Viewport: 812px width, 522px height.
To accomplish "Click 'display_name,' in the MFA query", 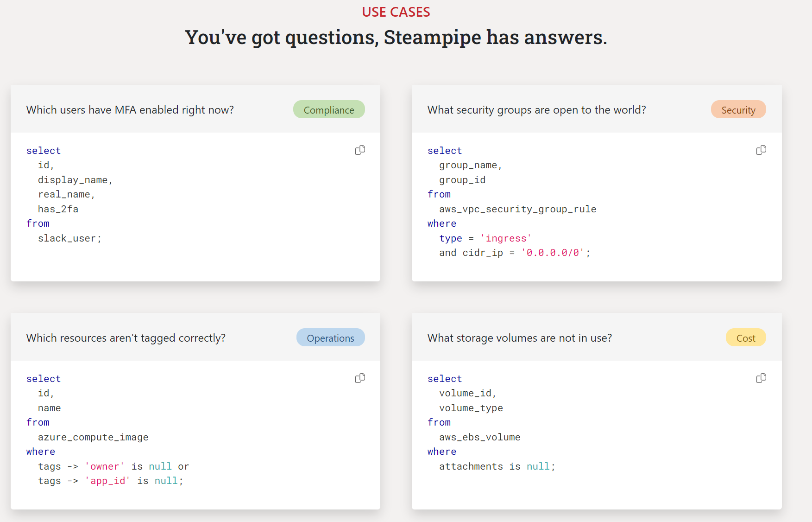I will (x=75, y=180).
